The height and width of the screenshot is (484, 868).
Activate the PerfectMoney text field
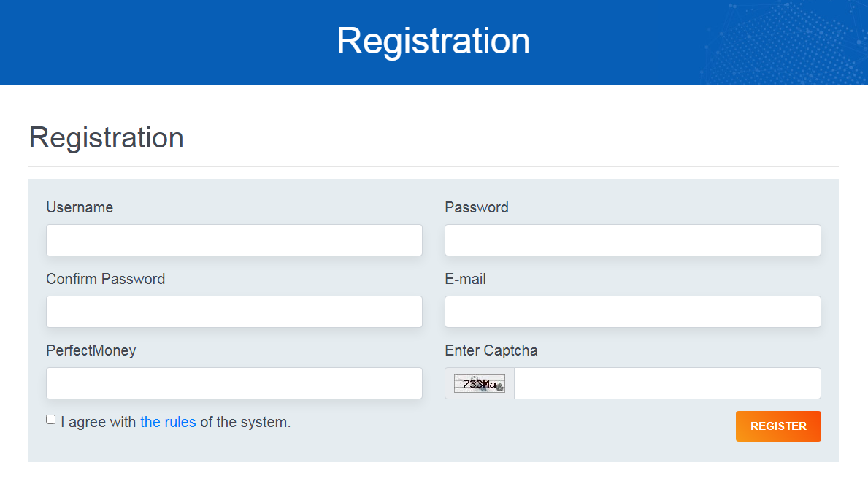point(234,383)
